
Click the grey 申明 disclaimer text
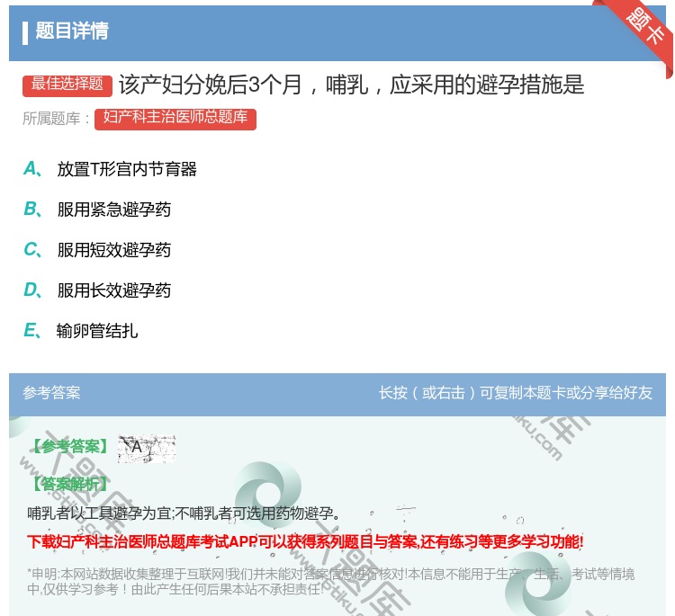click(330, 582)
